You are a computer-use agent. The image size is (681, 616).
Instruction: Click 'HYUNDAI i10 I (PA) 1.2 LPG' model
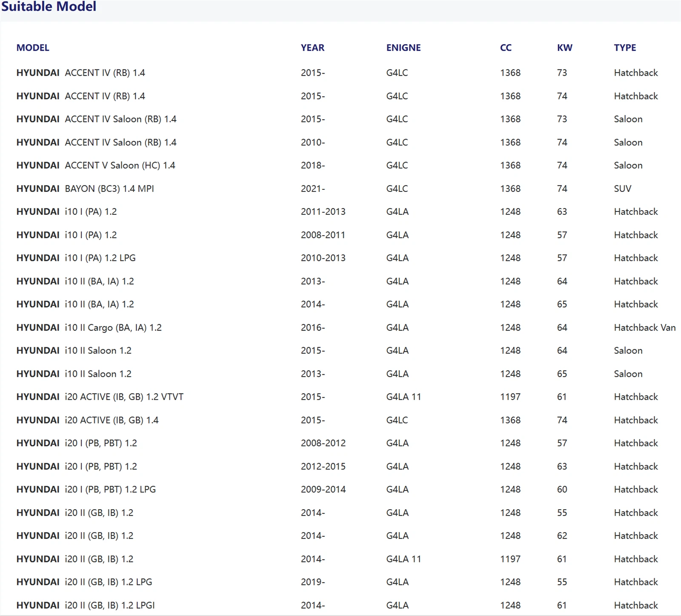(x=76, y=258)
